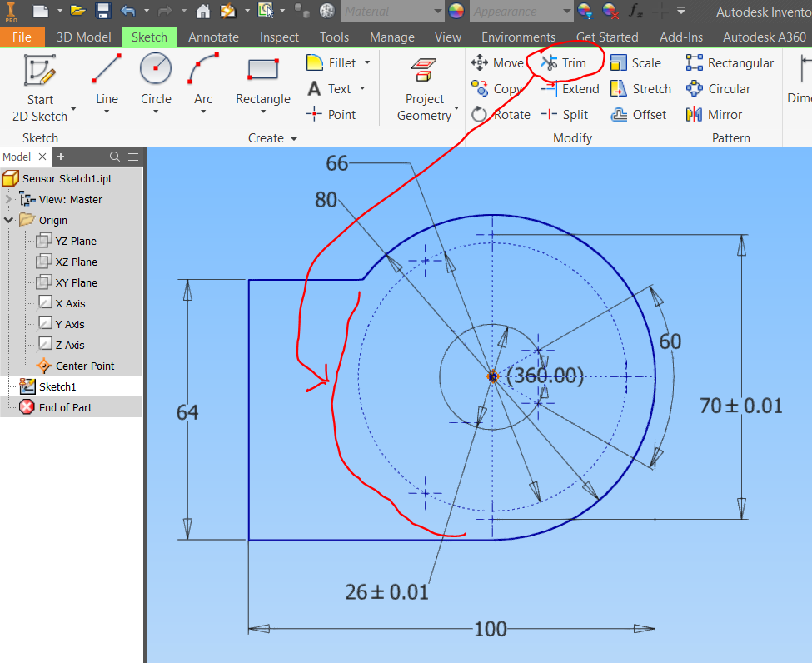Screen dimensions: 812x663
Task: Open the Material dropdown
Action: [392, 12]
